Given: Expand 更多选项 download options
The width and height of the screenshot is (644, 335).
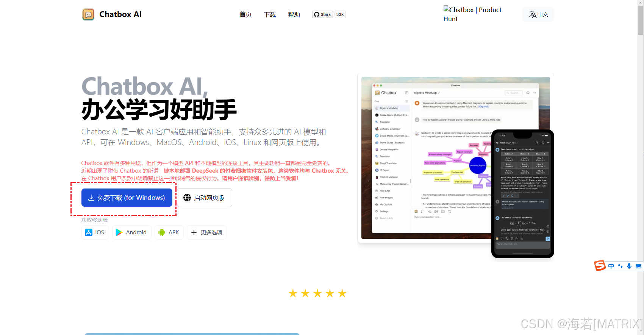Looking at the screenshot, I should pyautogui.click(x=207, y=232).
